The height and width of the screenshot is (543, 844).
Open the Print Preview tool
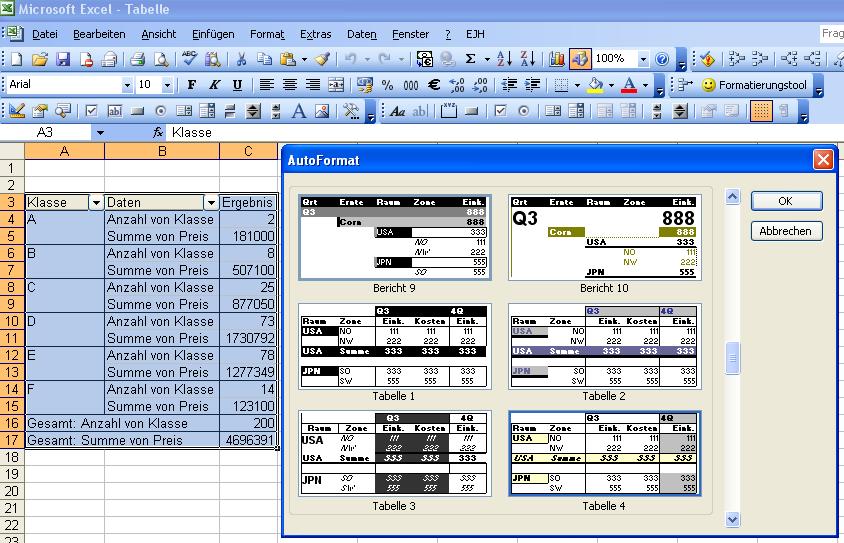click(160, 60)
